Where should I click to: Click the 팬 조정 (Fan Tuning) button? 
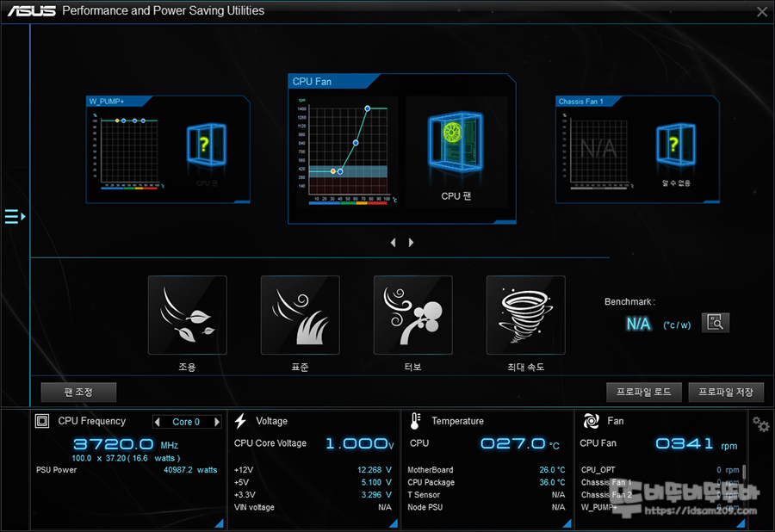click(x=78, y=393)
